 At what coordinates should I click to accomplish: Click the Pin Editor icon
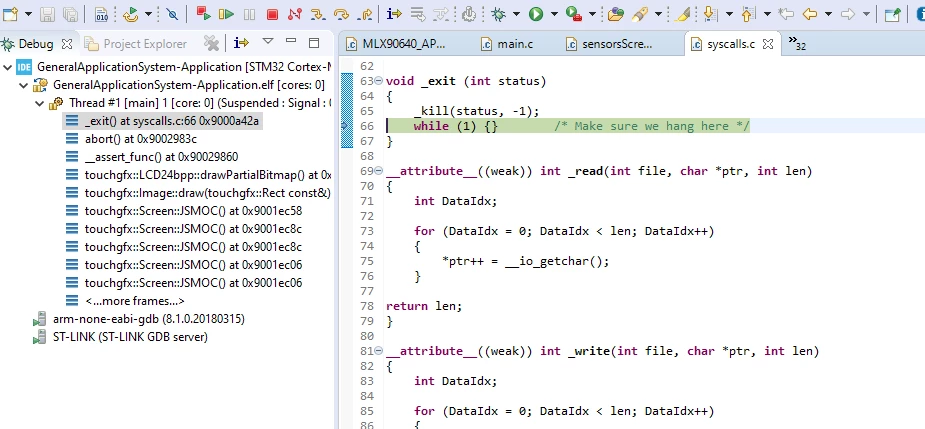tap(893, 14)
